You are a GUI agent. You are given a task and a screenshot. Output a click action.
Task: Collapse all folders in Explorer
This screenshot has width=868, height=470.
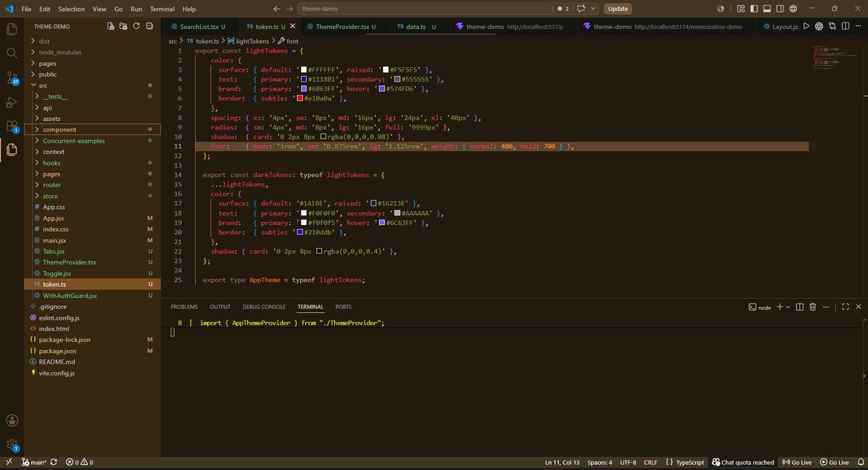coord(149,26)
